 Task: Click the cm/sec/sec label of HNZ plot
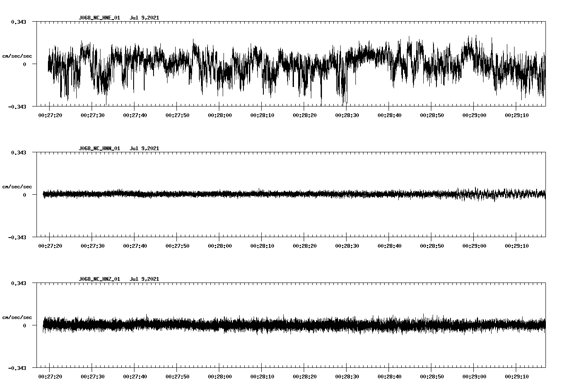17,317
